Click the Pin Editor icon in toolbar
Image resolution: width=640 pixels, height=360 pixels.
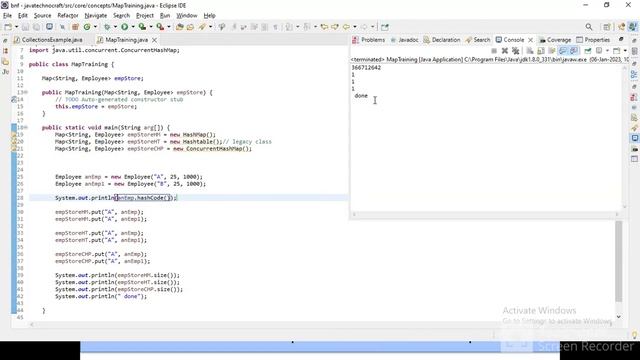pyautogui.click(x=384, y=27)
